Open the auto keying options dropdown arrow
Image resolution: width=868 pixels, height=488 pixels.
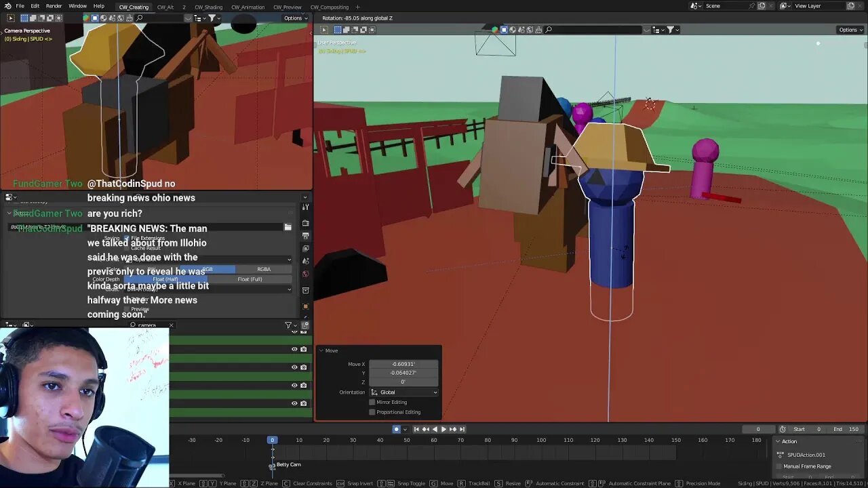point(405,429)
